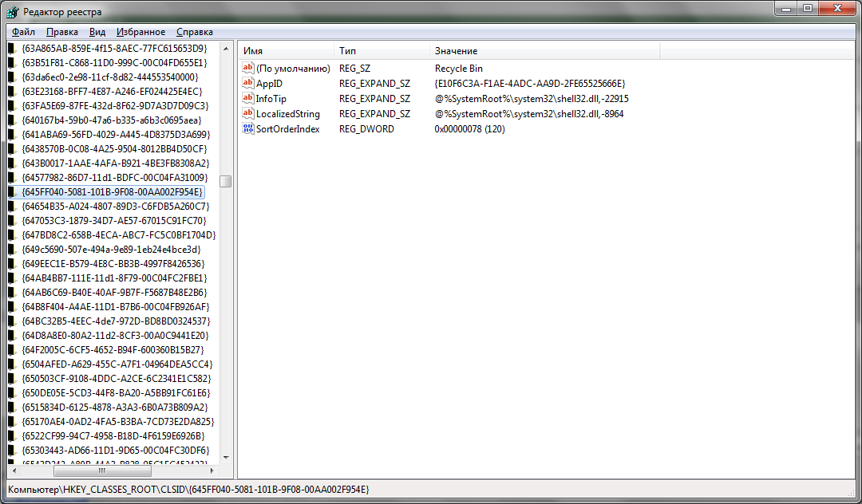Click the REG_DWORD type cell
This screenshot has height=504, width=862.
pos(366,129)
